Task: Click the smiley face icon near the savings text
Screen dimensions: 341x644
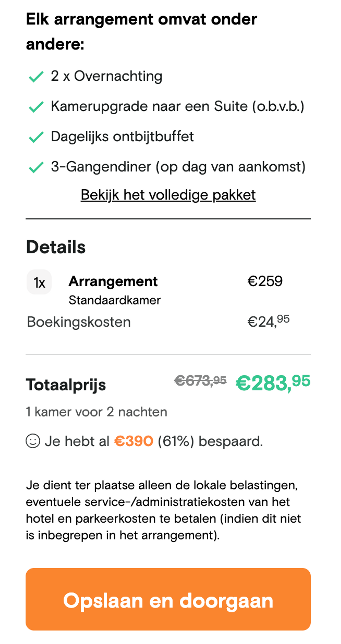Action: pos(33,441)
